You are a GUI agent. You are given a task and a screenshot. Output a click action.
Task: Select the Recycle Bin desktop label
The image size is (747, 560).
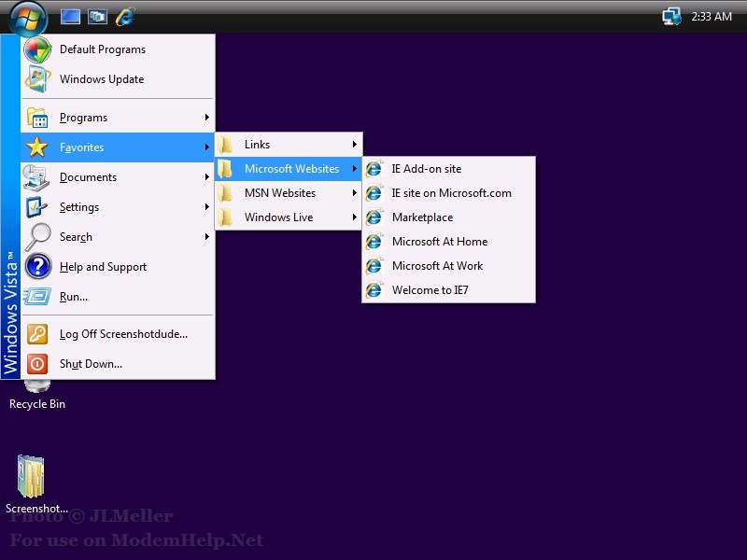tap(37, 404)
